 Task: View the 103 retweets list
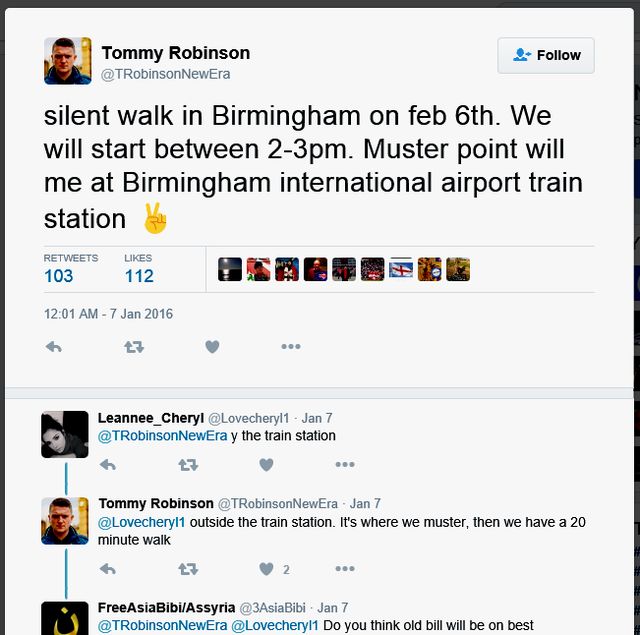(x=59, y=276)
